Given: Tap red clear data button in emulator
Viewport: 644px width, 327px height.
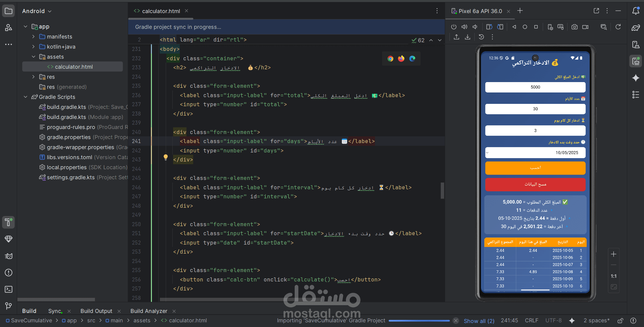Looking at the screenshot, I should click(535, 184).
